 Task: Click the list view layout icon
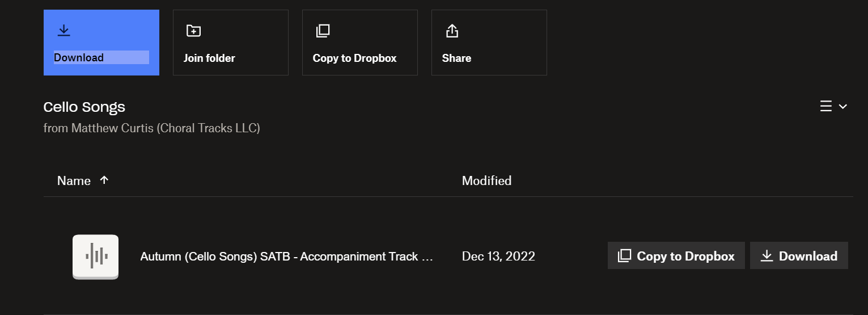pos(826,106)
